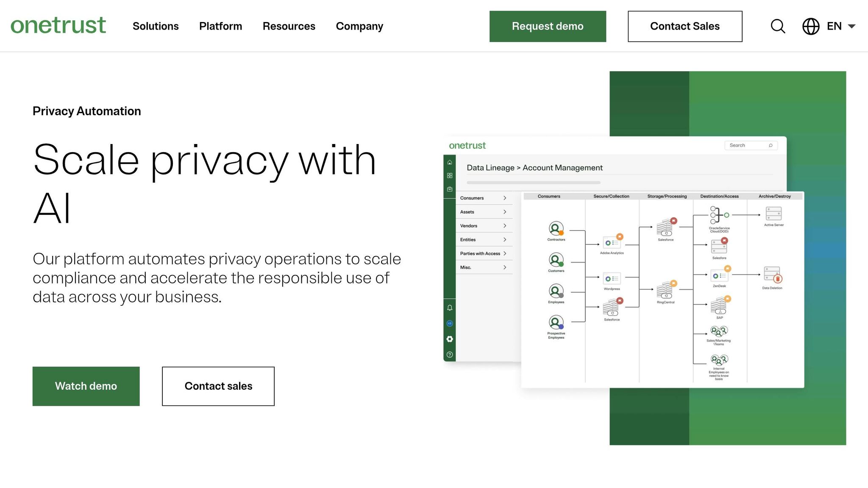Viewport: 868px width, 488px height.
Task: Click the Adobe Analytics node icon
Action: coord(612,242)
